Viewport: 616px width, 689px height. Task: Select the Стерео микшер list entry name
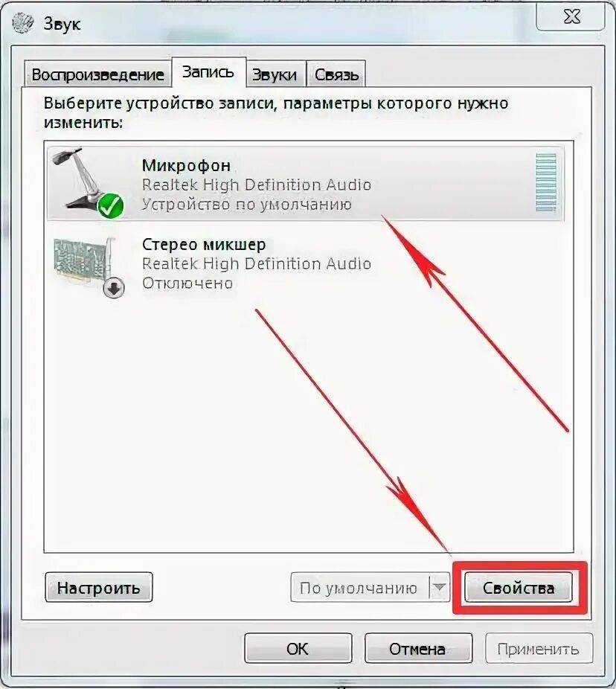pos(204,244)
